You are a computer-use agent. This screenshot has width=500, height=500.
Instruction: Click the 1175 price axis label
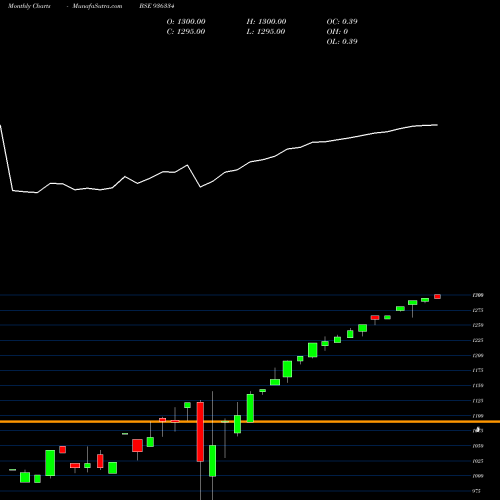click(478, 370)
